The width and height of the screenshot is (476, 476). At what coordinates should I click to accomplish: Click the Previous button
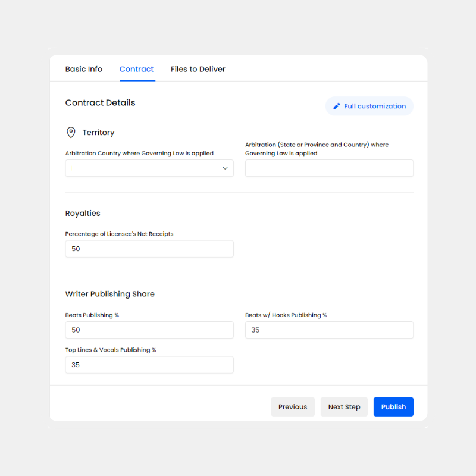point(292,406)
